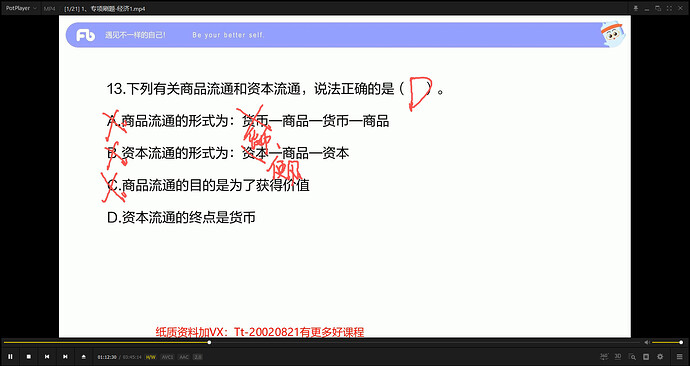Skip to the previous track
This screenshot has height=366, width=690.
[47, 357]
